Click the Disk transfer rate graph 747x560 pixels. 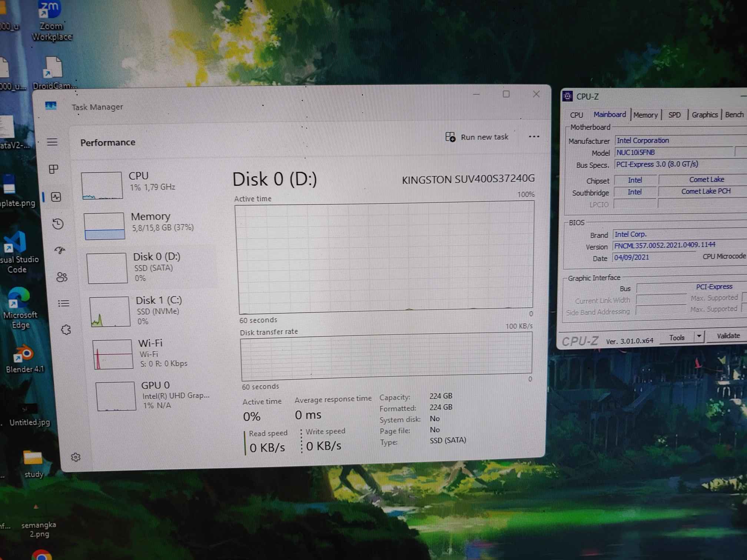(x=386, y=356)
